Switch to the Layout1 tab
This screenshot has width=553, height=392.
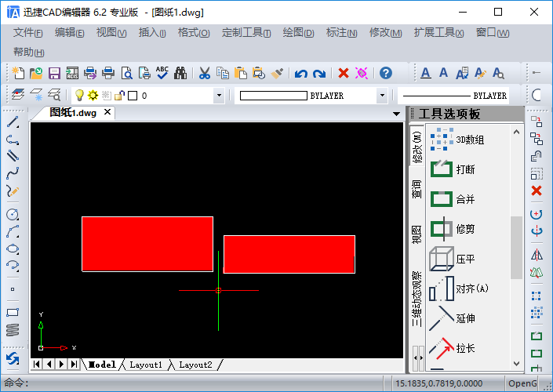click(146, 365)
